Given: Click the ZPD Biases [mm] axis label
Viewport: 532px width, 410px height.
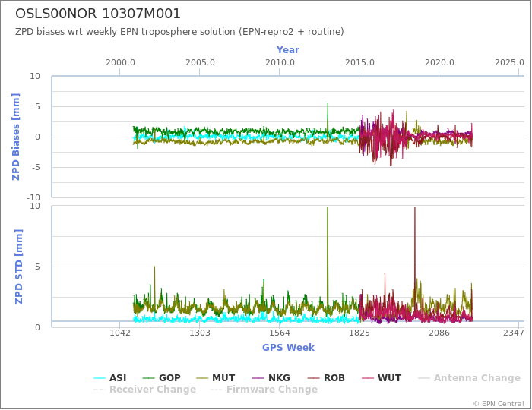Looking at the screenshot, I should coord(16,137).
